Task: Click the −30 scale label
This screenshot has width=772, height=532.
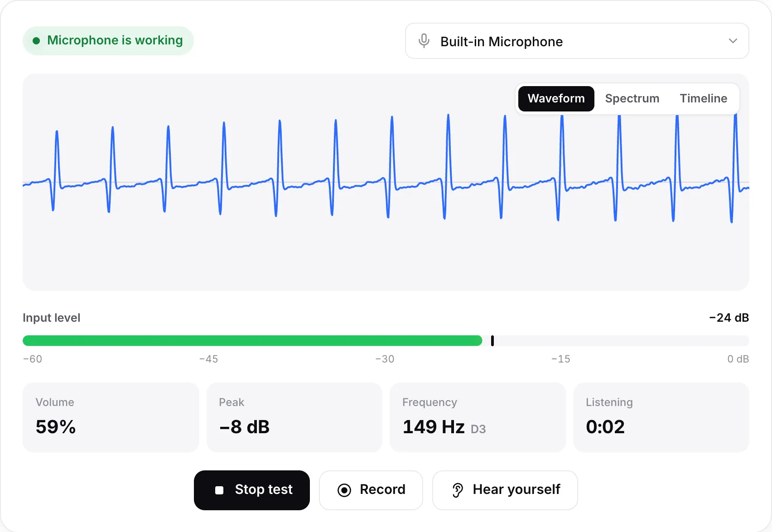Action: 385,359
